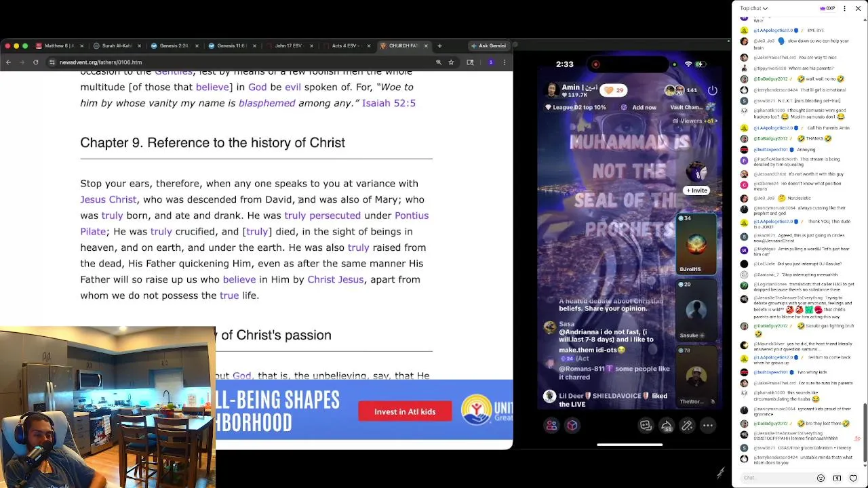Open the magic wand enhance icon
Screen dimensions: 868x488
(x=687, y=426)
